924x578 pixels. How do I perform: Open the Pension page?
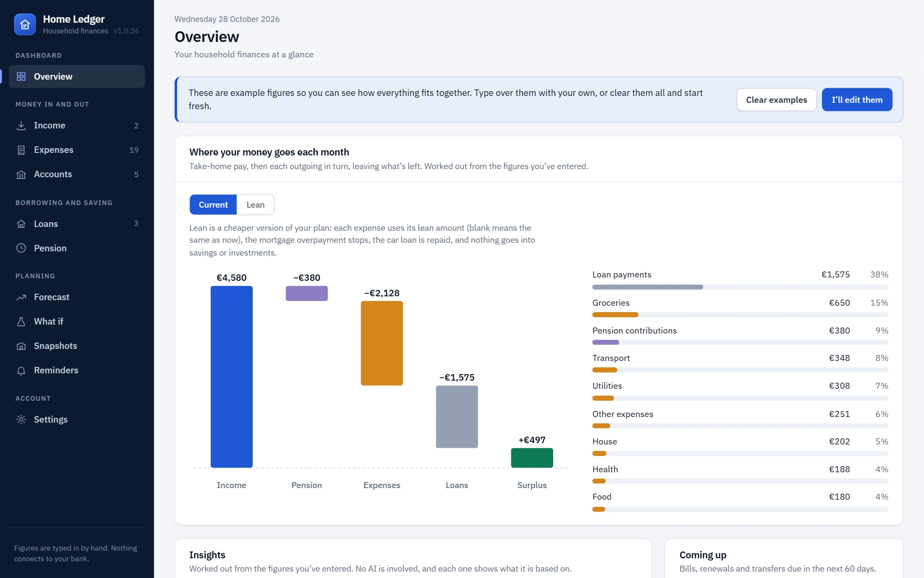tap(77, 248)
